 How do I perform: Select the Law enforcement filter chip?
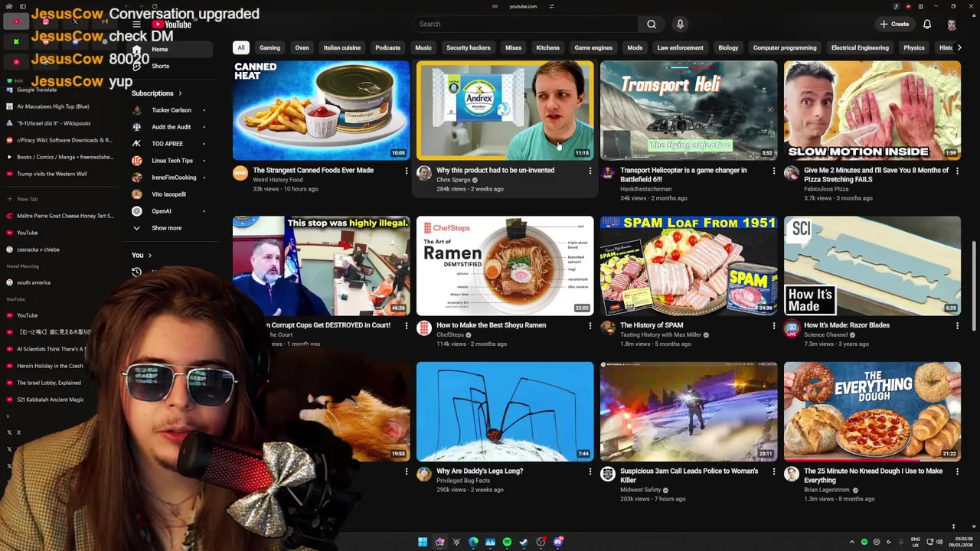(680, 47)
